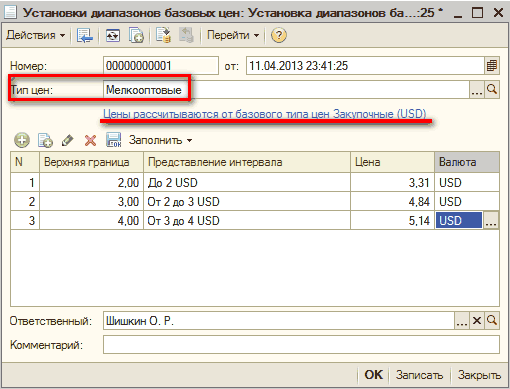Viewport: 510px width, 389px height.
Task: Open the Тип цен selection ellipsis button
Action: pyautogui.click(x=477, y=90)
